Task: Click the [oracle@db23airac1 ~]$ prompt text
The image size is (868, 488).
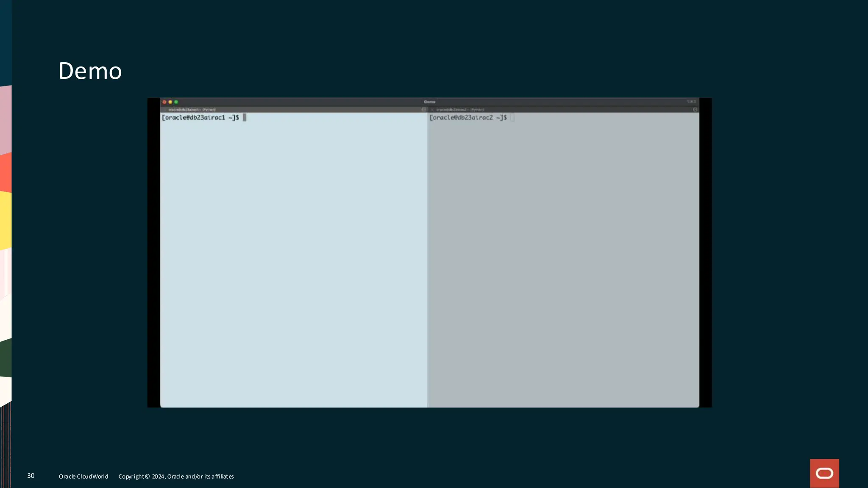Action: [x=200, y=118]
